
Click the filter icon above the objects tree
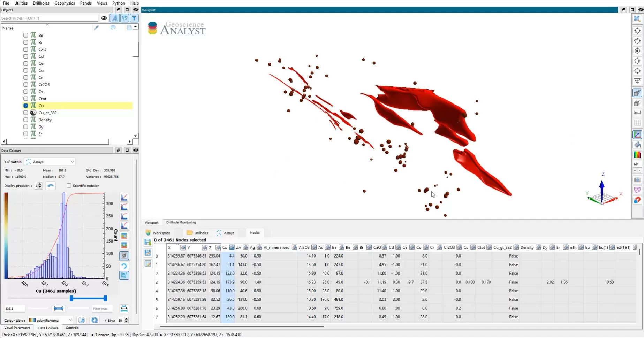tap(134, 18)
